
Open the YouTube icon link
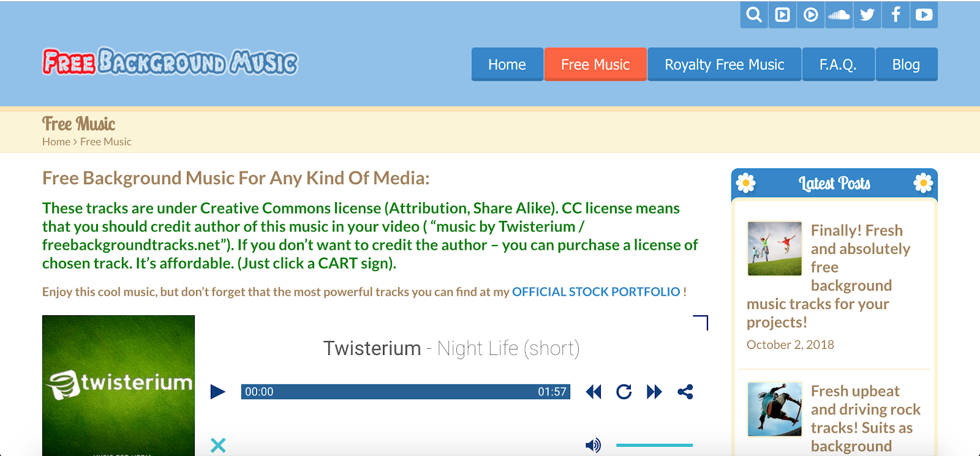[x=924, y=15]
